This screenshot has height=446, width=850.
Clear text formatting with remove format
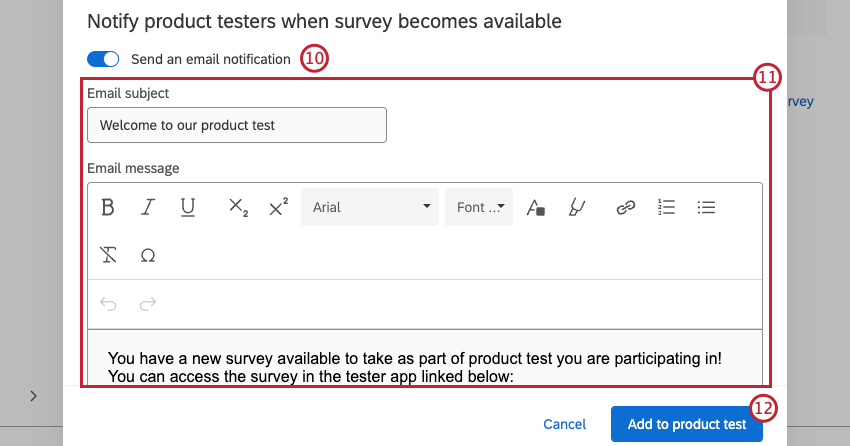108,255
